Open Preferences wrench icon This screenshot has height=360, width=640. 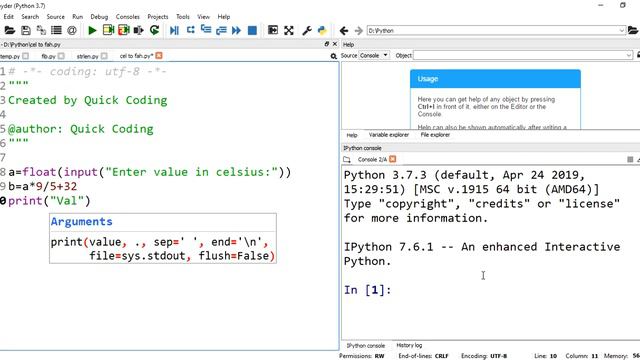307,30
